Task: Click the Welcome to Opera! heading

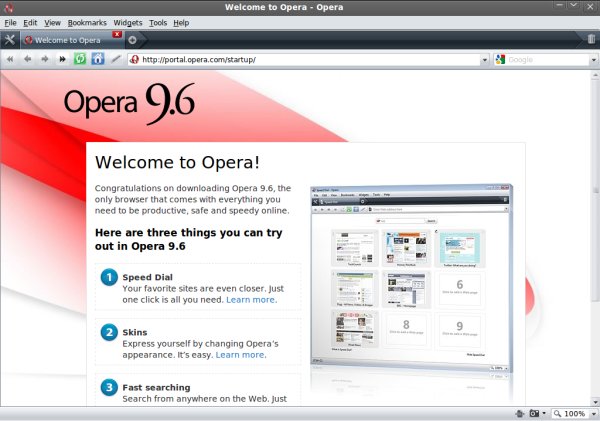Action: (177, 162)
